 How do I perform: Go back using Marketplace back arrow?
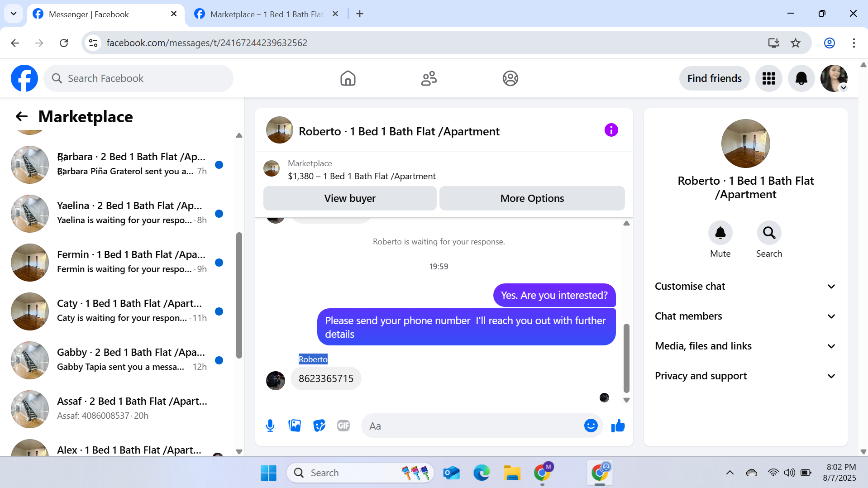click(22, 117)
